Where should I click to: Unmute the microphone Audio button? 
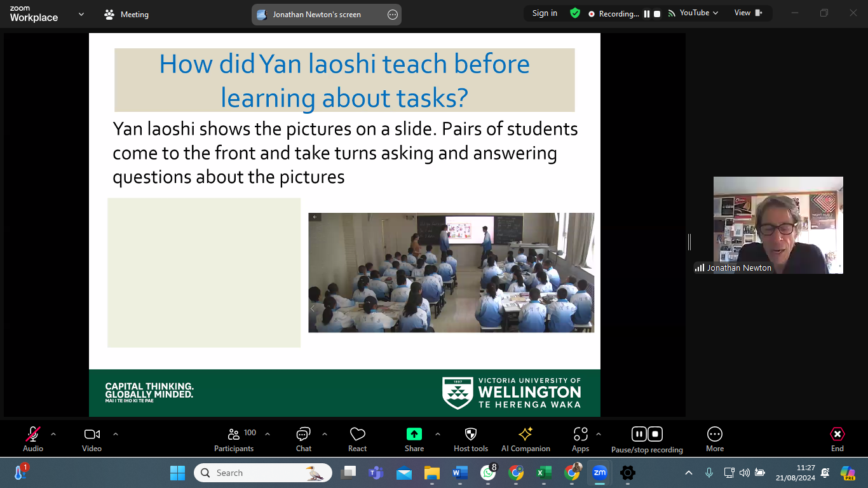pyautogui.click(x=33, y=435)
